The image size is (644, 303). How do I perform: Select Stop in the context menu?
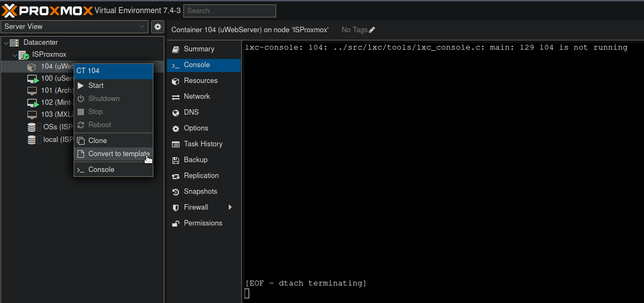(x=114, y=112)
